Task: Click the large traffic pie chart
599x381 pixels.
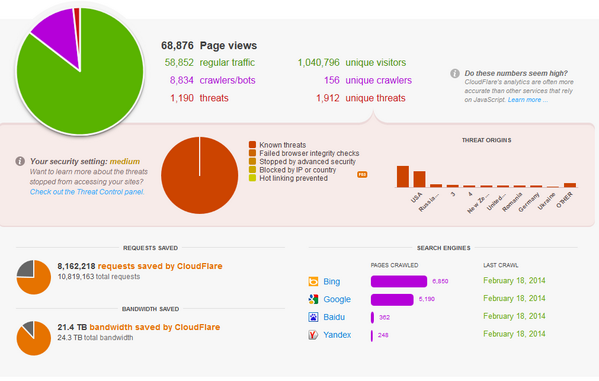Action: (x=80, y=71)
